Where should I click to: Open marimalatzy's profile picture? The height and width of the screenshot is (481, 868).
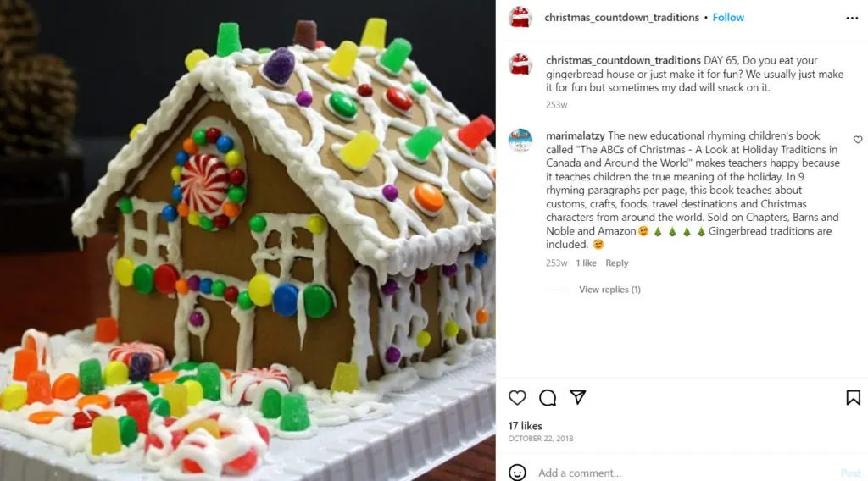coord(520,141)
